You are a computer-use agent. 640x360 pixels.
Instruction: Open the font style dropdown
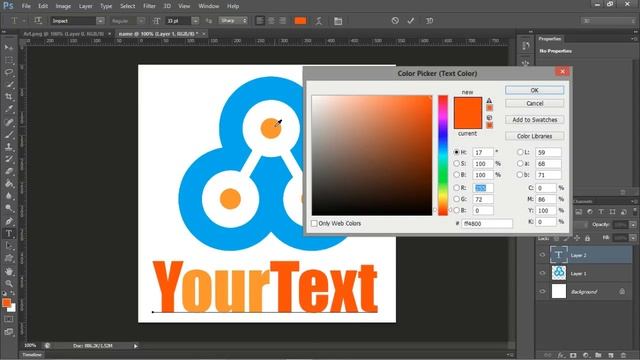click(140, 21)
